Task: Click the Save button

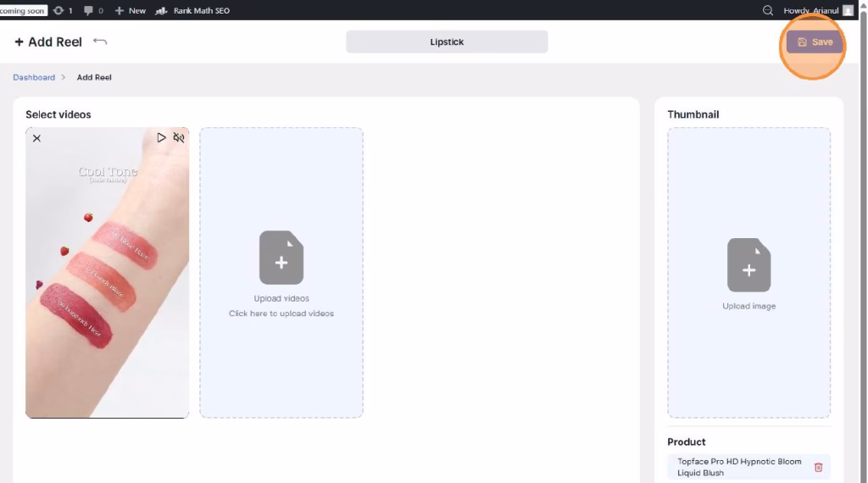Action: [815, 42]
